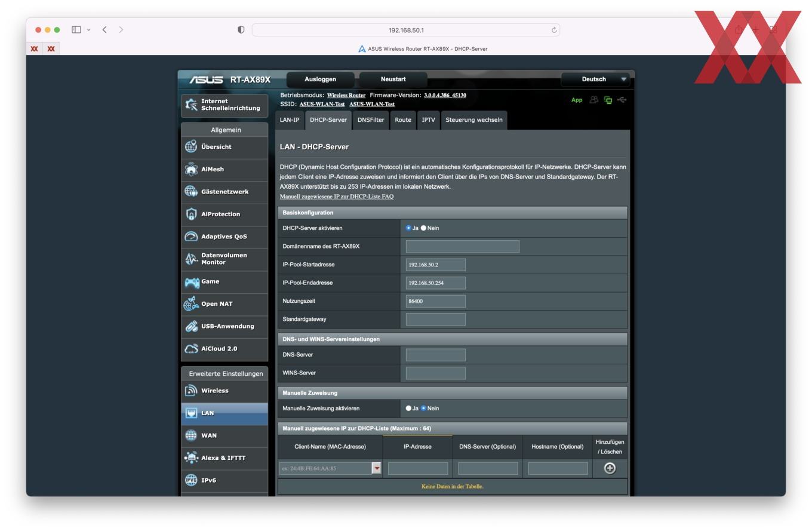The image size is (812, 531).
Task: Select the DHCP-Server tab
Action: 328,120
